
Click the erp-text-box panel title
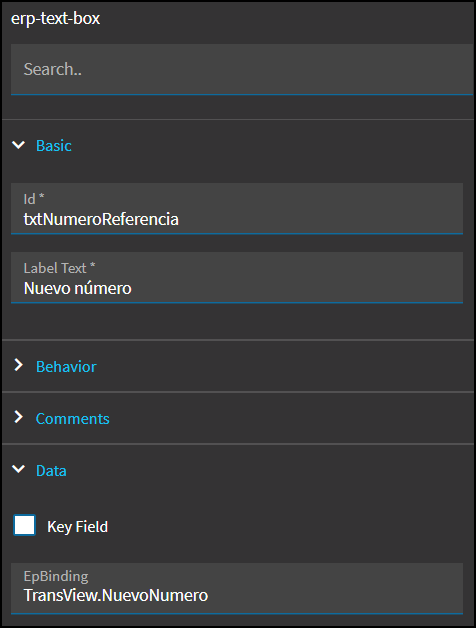pos(55,18)
